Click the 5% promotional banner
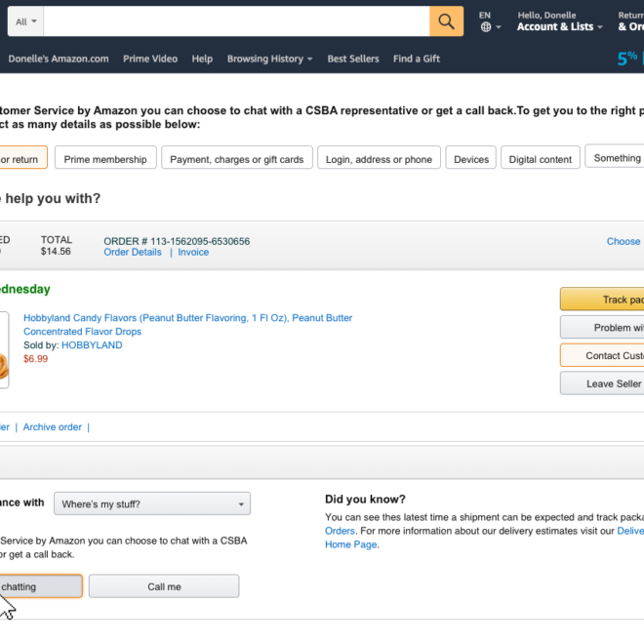Image resolution: width=644 pixels, height=644 pixels. [x=630, y=59]
